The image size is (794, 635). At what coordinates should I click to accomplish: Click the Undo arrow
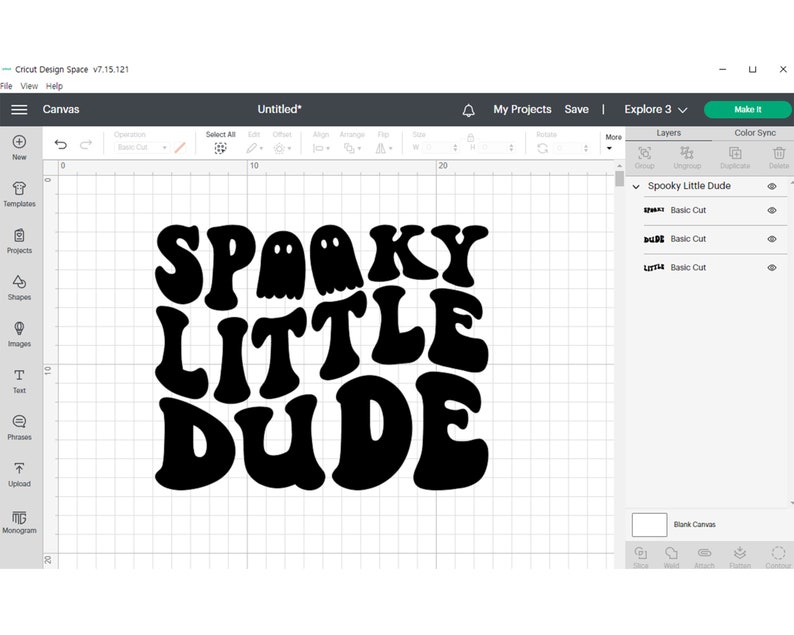pos(61,145)
